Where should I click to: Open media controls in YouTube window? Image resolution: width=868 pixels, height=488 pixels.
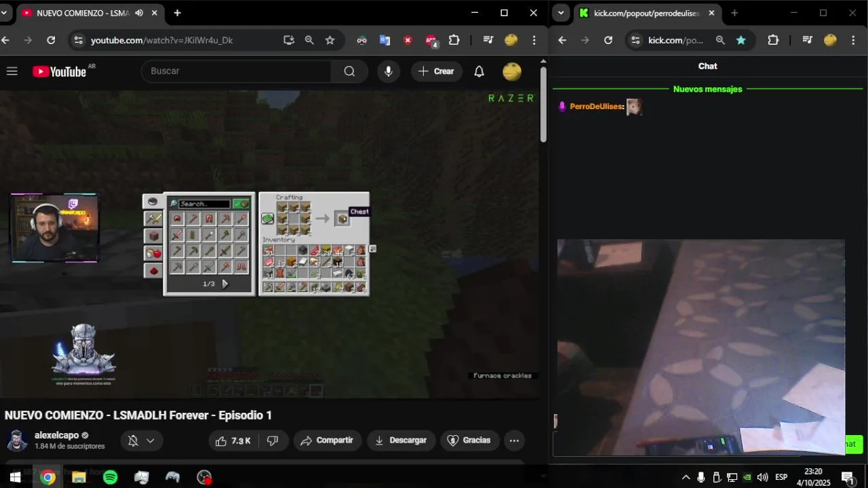(x=488, y=40)
